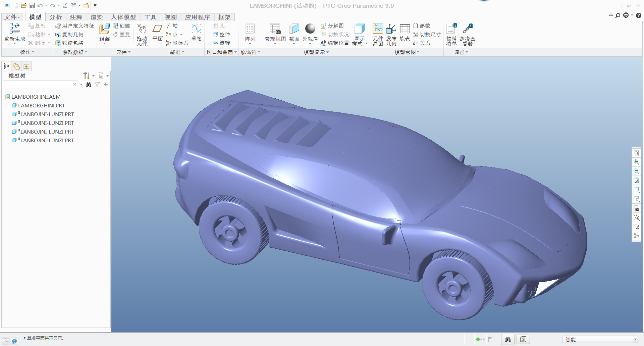Click the Save icon in quick access toolbar
Image resolution: width=644 pixels, height=346 pixels.
tap(32, 5)
